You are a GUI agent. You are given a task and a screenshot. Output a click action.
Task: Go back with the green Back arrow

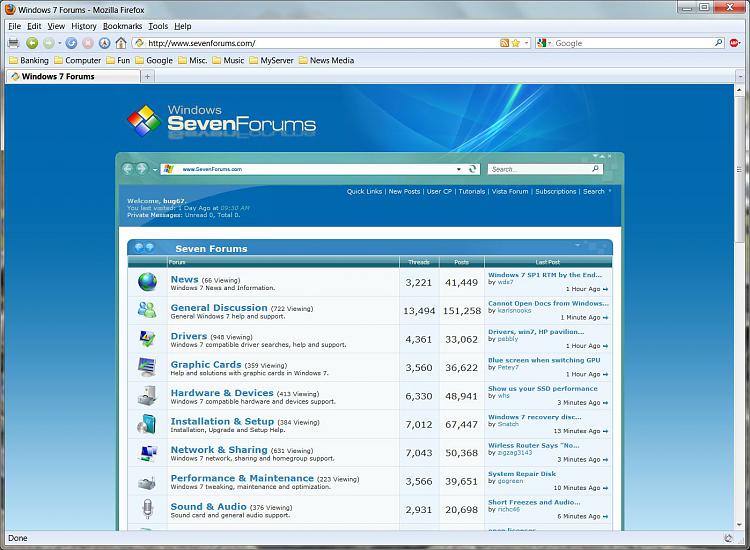(x=32, y=43)
